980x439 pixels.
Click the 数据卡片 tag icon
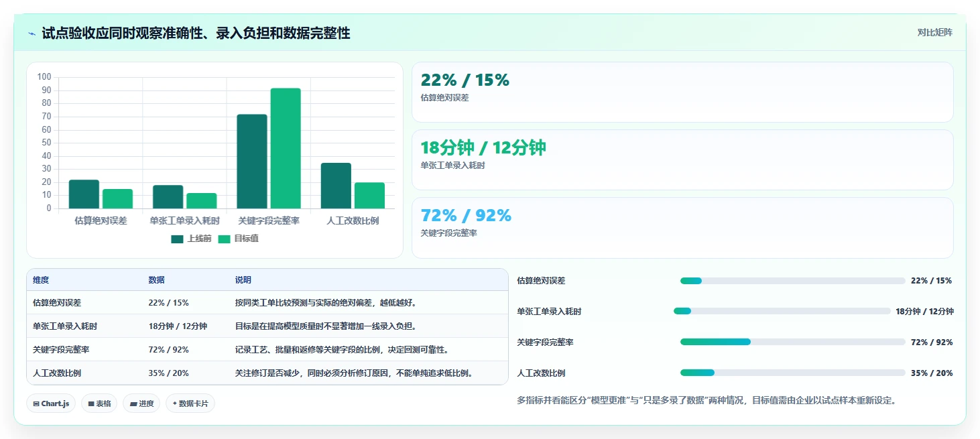click(175, 403)
